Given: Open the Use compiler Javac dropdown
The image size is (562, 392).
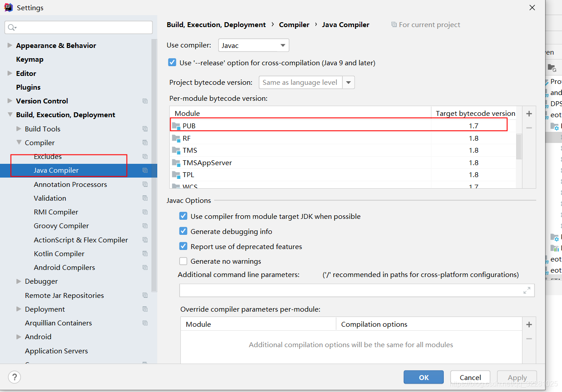Looking at the screenshot, I should [x=253, y=45].
